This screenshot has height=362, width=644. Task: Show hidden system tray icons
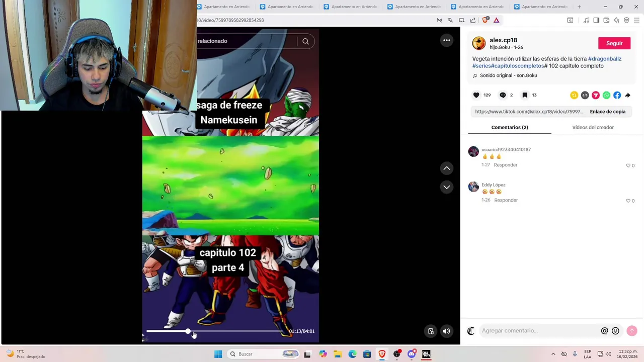(553, 354)
